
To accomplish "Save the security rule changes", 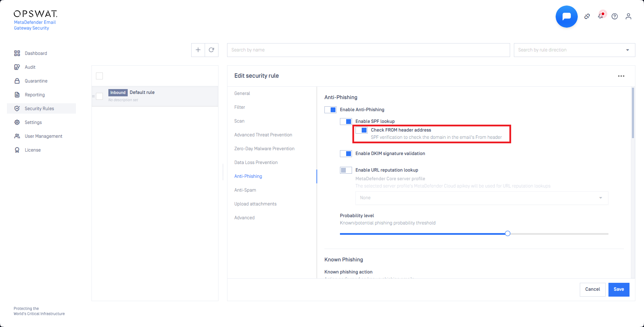I will 619,289.
